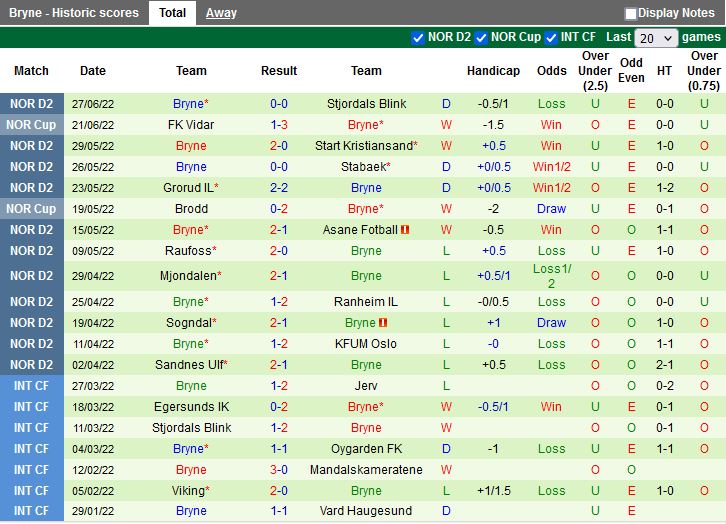Open the Sandnes Ulf team link

tap(191, 365)
